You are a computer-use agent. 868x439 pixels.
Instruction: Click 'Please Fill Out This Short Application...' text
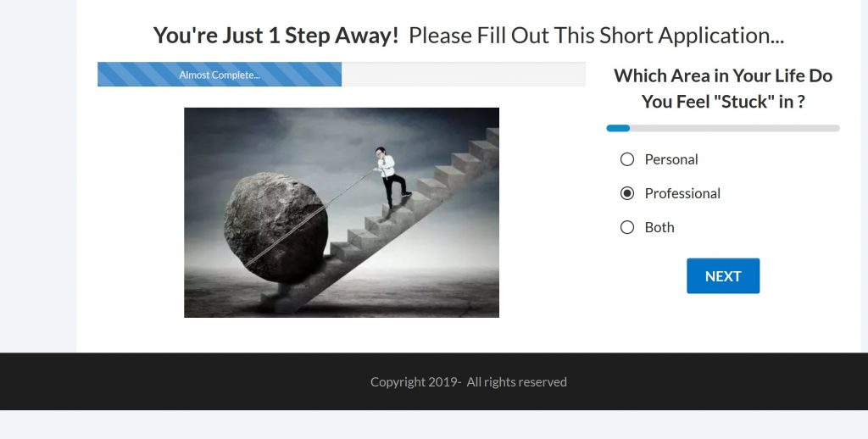point(596,36)
